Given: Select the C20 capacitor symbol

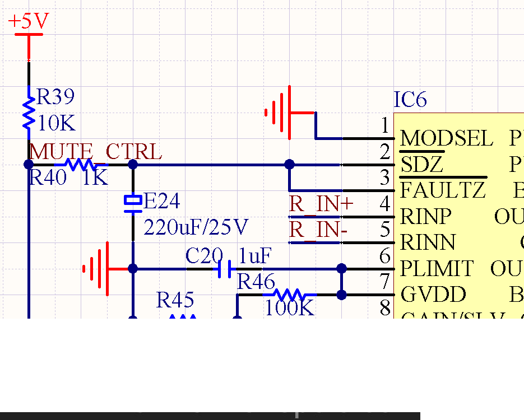Looking at the screenshot, I should (x=224, y=269).
